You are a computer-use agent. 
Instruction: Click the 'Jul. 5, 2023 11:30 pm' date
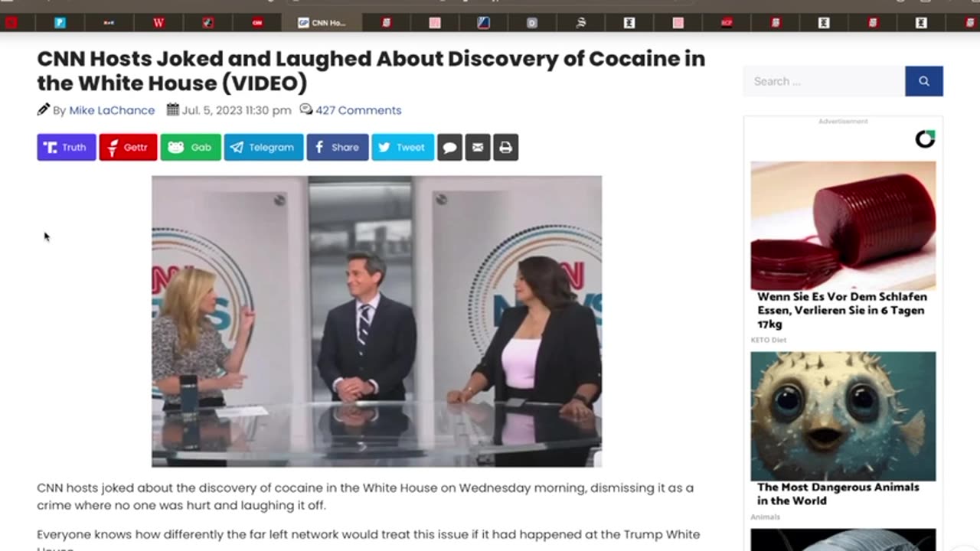pyautogui.click(x=237, y=110)
